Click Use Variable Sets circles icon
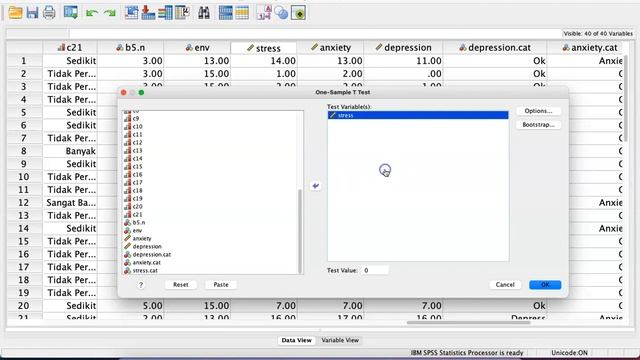Viewport: 640px width, 360px height. 281,13
